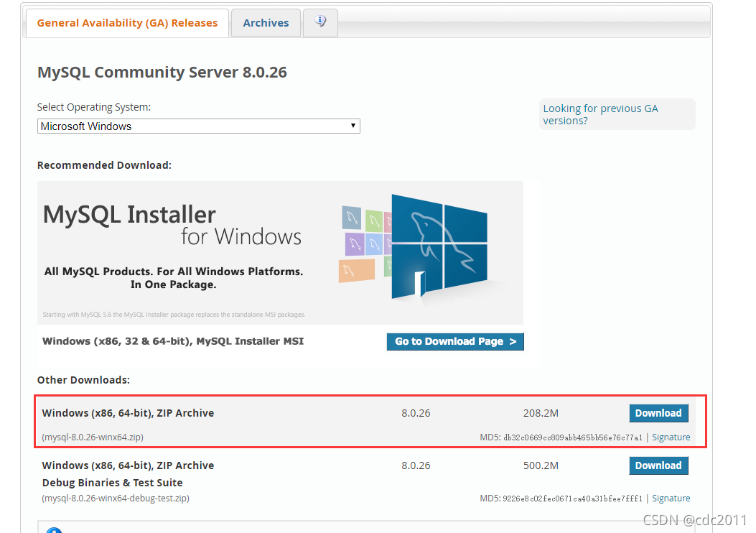The image size is (756, 533).
Task: Click the Go to Download Page button
Action: click(455, 341)
